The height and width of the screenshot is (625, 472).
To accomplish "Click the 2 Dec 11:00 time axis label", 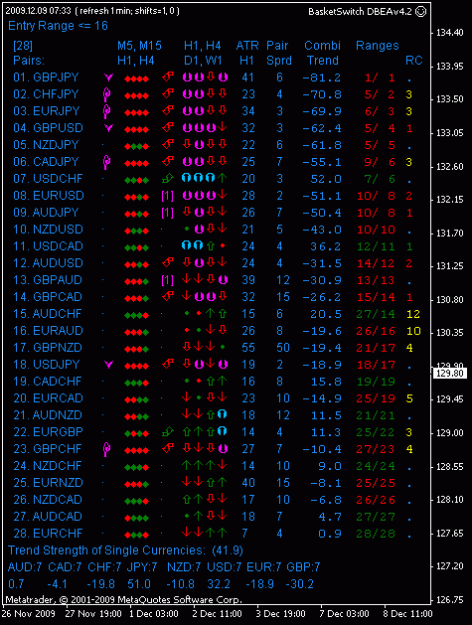I will coord(217,613).
